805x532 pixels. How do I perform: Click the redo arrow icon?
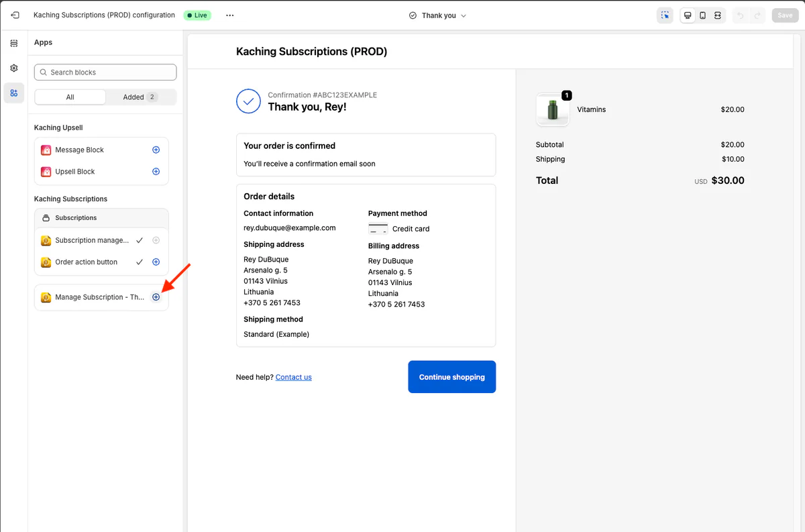pyautogui.click(x=757, y=15)
